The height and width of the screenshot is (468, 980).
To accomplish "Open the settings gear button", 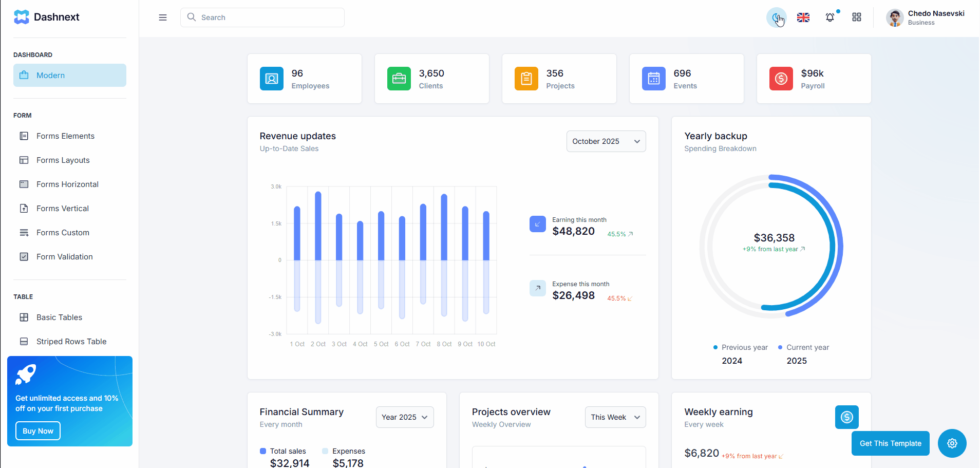I will coord(952,443).
